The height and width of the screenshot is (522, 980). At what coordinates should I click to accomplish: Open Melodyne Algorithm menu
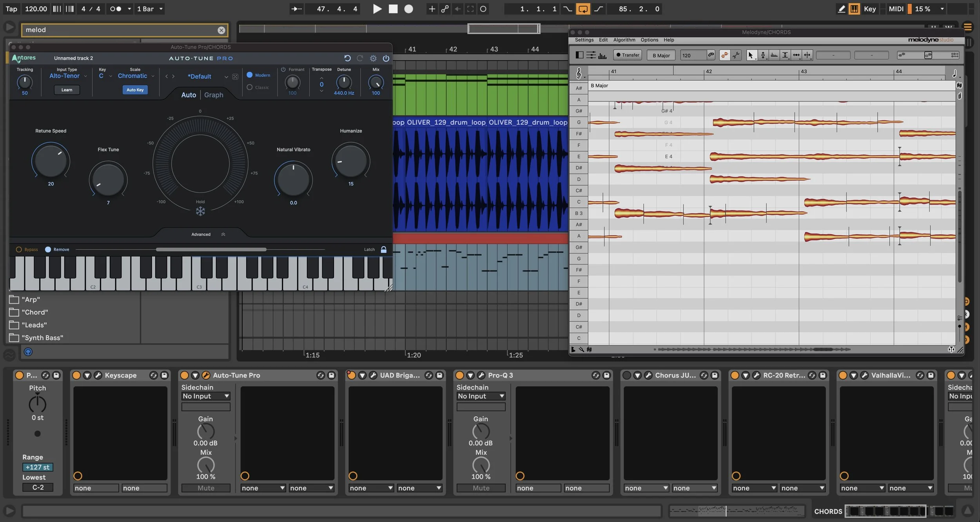(624, 40)
